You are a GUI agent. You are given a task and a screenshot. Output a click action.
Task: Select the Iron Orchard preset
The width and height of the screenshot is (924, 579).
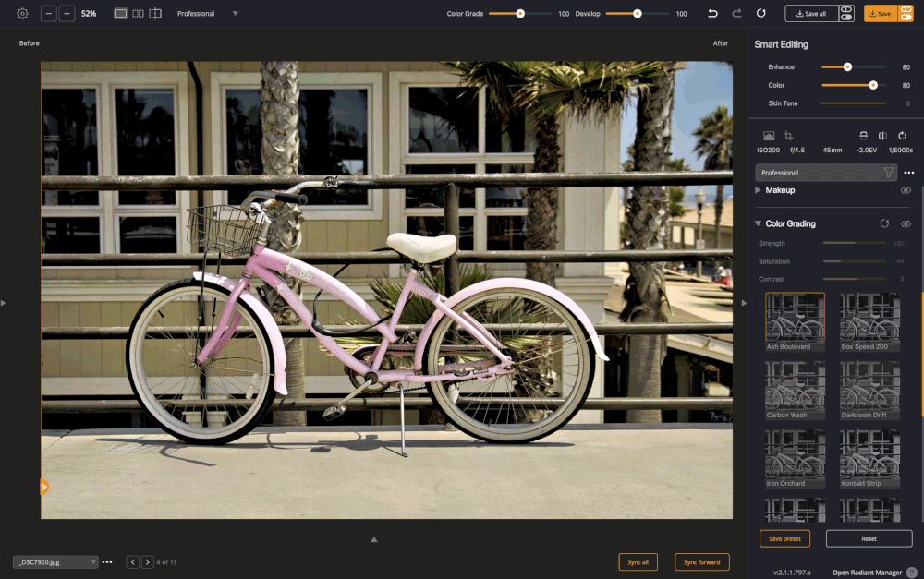tap(795, 459)
